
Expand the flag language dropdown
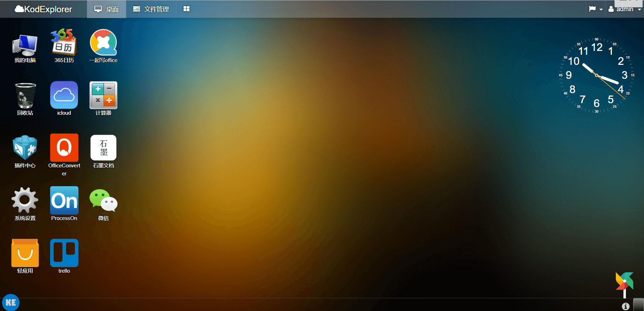click(595, 9)
